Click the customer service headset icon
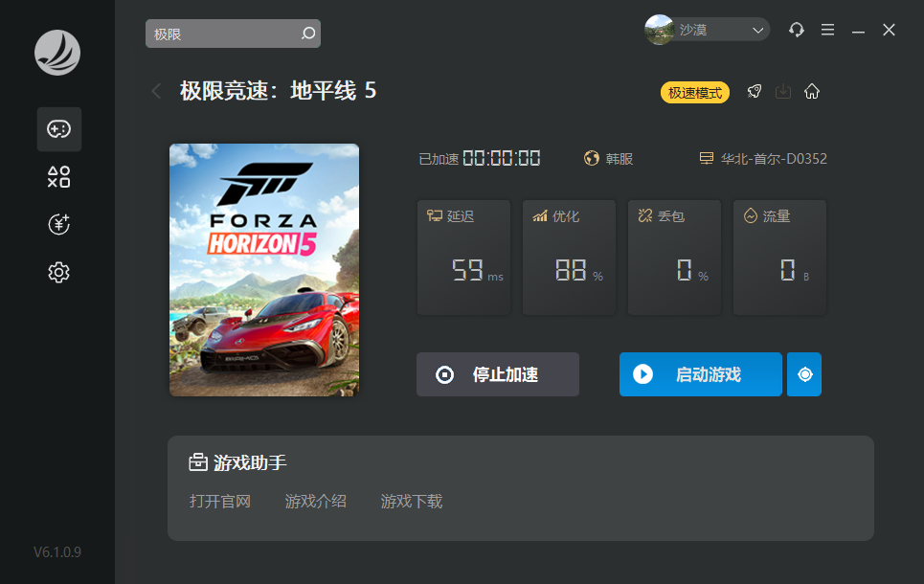 pos(796,31)
